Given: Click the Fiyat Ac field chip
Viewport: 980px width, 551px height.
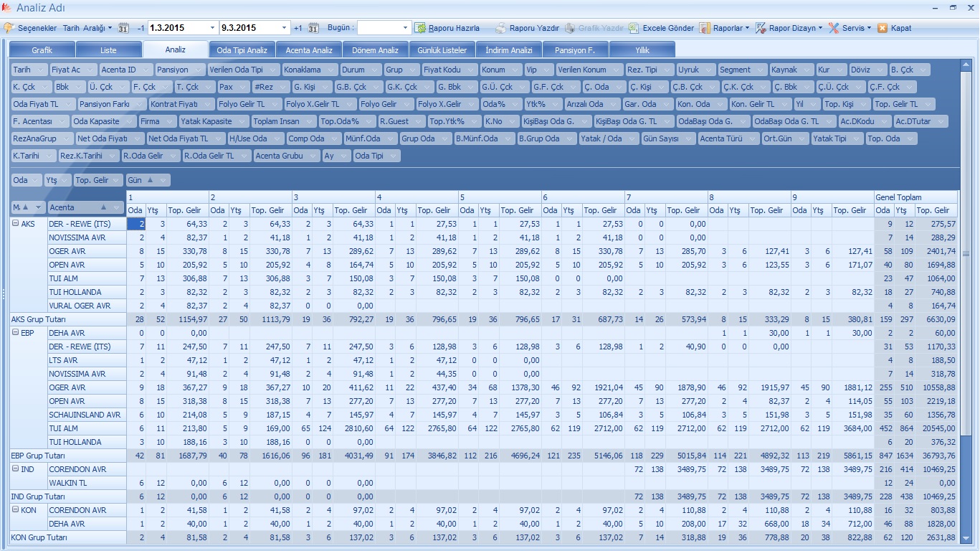Looking at the screenshot, I should click(72, 70).
